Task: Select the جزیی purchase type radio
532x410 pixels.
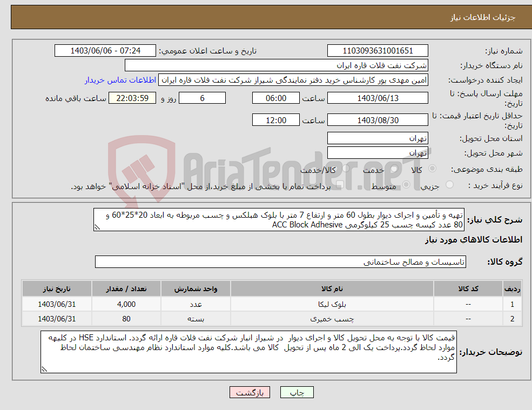Action: [x=449, y=185]
